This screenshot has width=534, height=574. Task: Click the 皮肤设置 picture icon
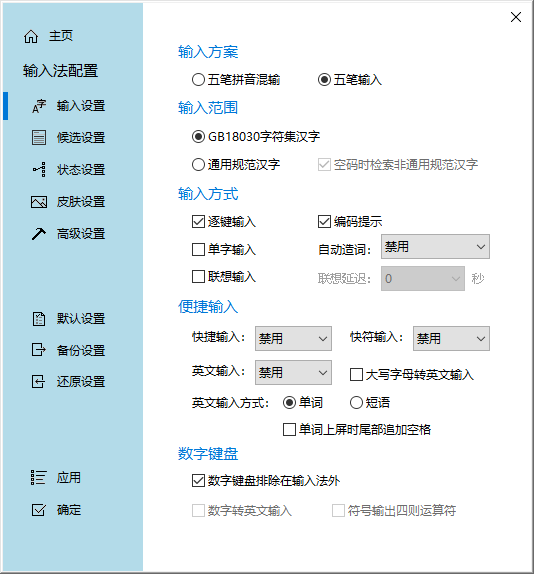[x=39, y=202]
